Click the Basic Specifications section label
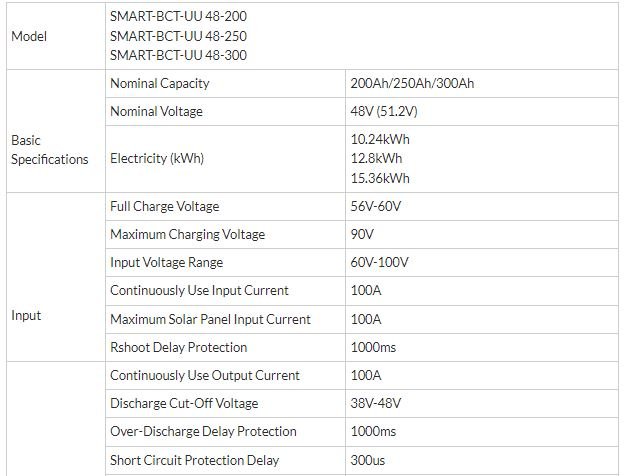Screen dimensions: 633x476 pos(50,150)
